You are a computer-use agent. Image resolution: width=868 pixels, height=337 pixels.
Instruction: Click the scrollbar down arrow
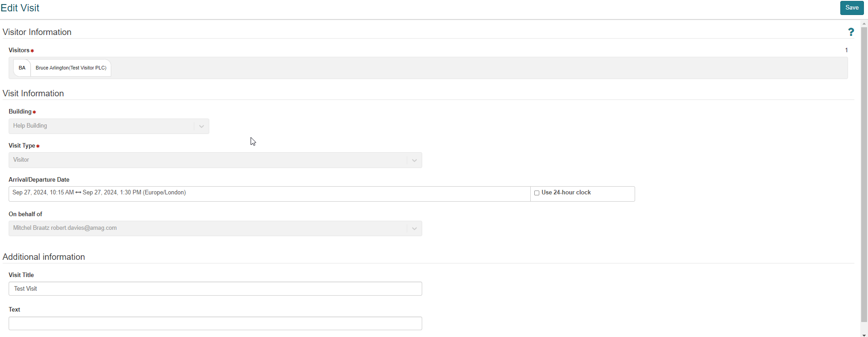tap(864, 335)
